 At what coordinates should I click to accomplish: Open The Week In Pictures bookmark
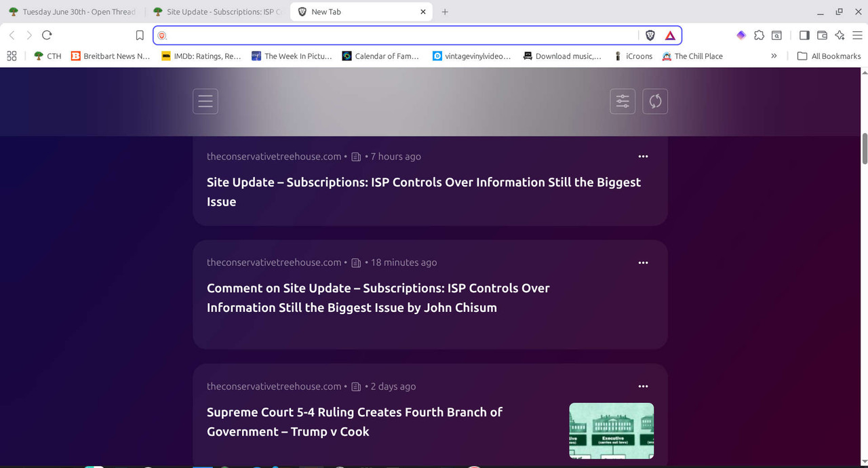pos(292,56)
